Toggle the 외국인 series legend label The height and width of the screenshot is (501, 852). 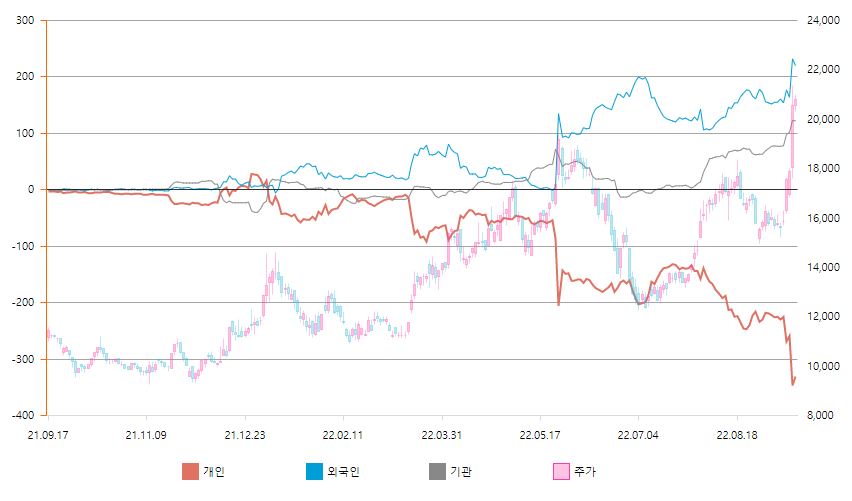(342, 472)
